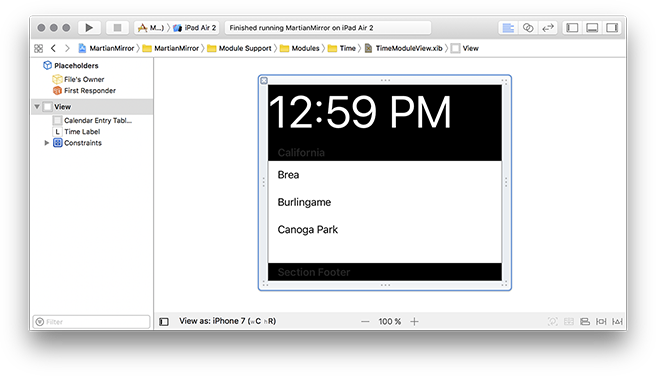The height and width of the screenshot is (376, 656).
Task: Open the Assistant editor
Action: coord(528,28)
